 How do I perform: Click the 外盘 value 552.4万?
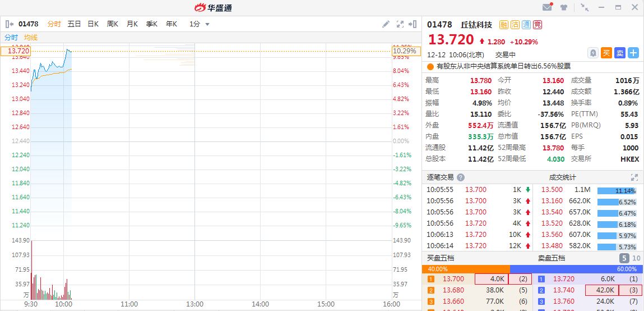pos(480,125)
